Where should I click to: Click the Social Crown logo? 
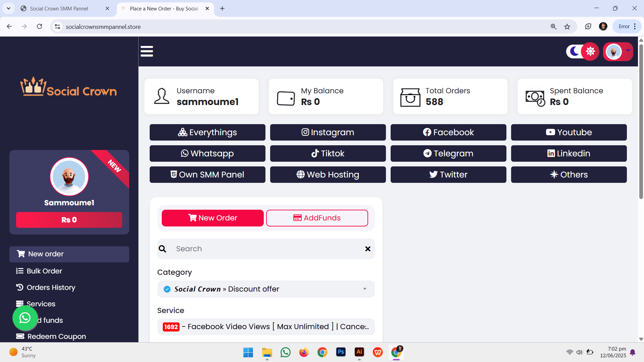pyautogui.click(x=68, y=87)
